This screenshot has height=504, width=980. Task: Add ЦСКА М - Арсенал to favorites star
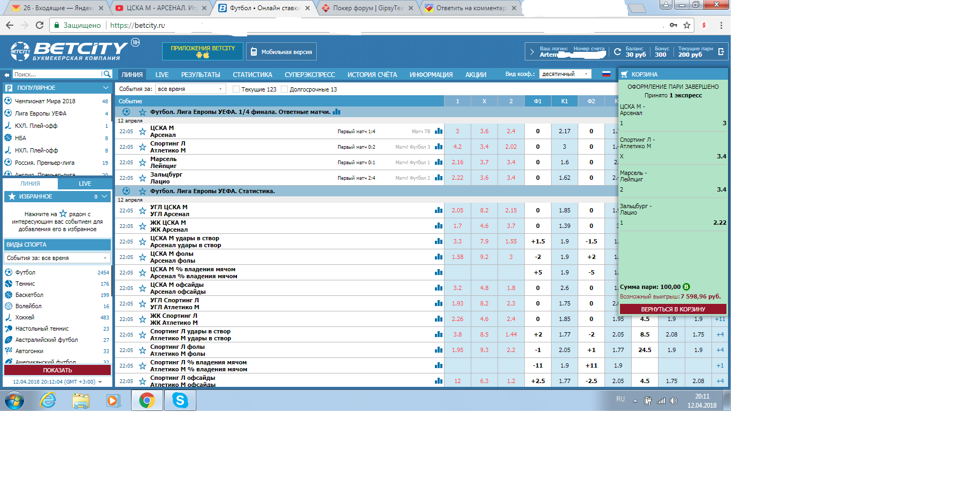[142, 132]
